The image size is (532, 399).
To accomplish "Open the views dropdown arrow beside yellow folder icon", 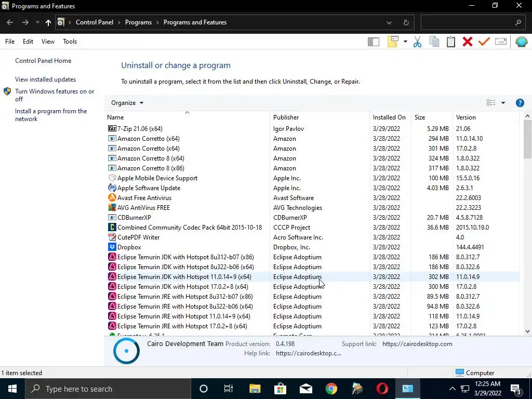I will click(405, 42).
